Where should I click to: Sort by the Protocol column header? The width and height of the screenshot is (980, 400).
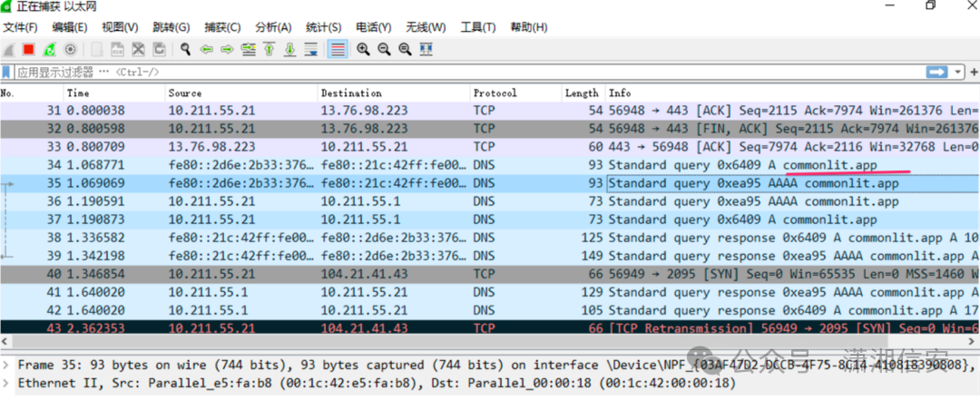515,93
